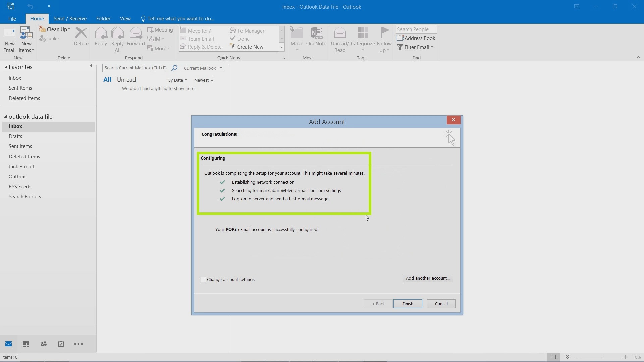Click the Reply icon

coord(101,33)
